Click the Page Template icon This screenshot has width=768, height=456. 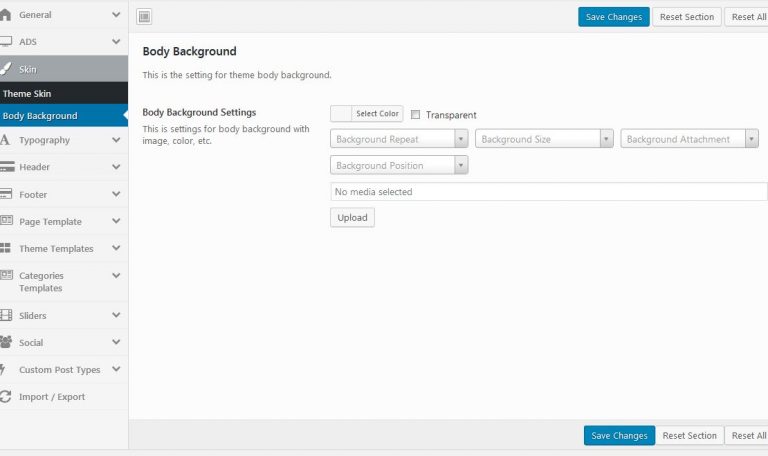(x=6, y=220)
